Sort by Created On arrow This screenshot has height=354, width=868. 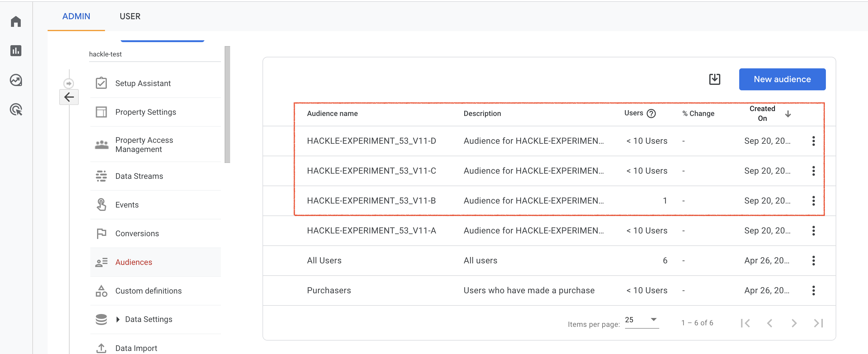click(x=788, y=114)
